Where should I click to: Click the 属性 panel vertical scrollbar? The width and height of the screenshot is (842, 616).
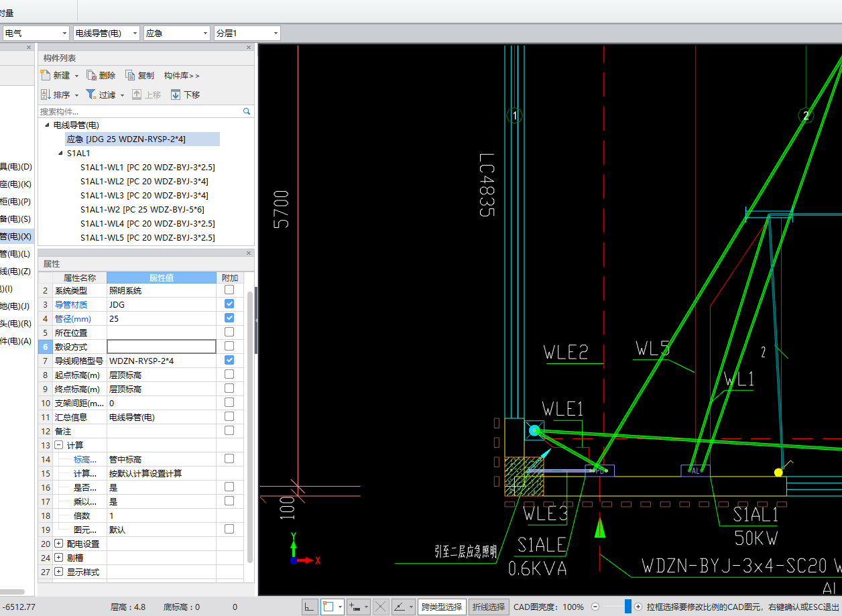250,426
